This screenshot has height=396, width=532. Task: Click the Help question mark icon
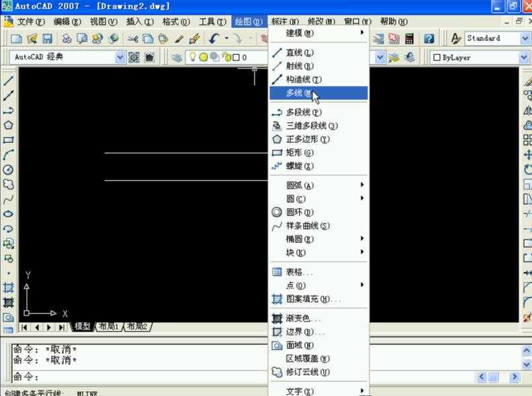click(x=429, y=39)
